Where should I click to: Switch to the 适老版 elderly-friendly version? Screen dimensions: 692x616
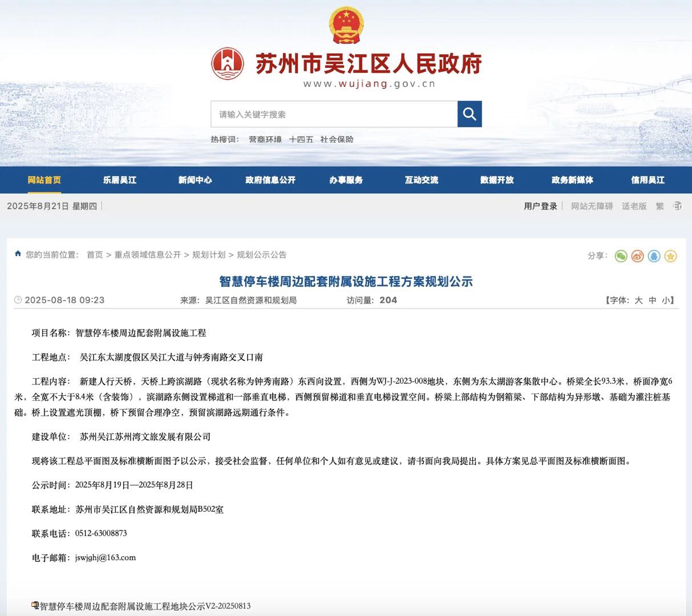tap(634, 206)
